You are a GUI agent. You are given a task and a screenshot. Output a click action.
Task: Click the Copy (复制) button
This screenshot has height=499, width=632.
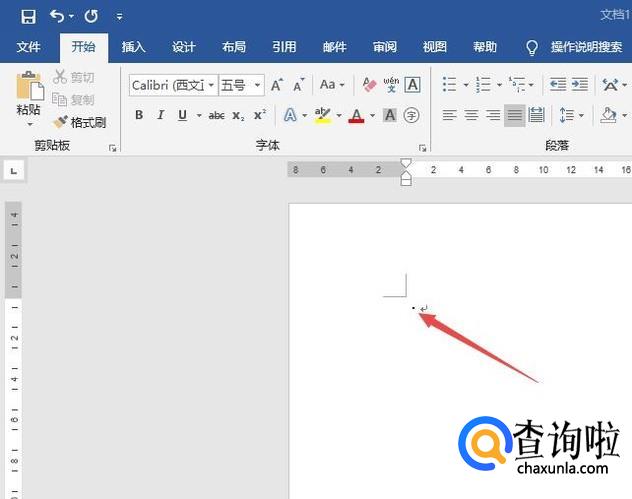(x=73, y=99)
